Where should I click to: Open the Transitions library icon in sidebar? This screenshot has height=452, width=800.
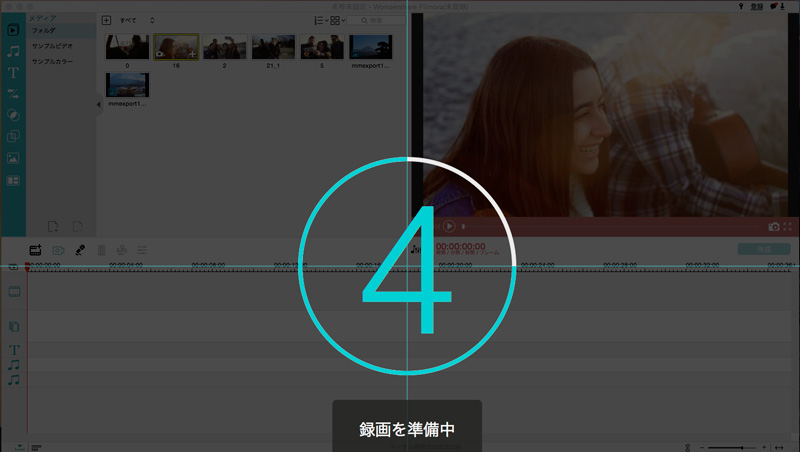pyautogui.click(x=13, y=94)
